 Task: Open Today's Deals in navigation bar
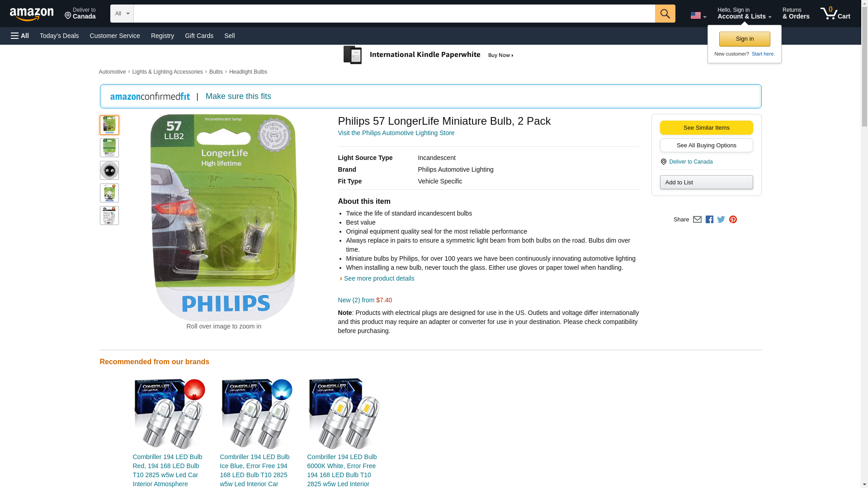pyautogui.click(x=59, y=36)
